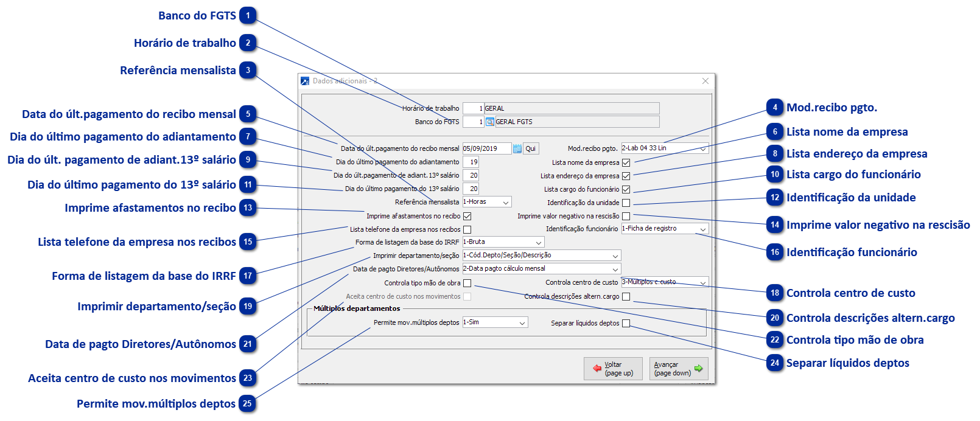This screenshot has width=980, height=421.
Task: Click the Qui weekday button
Action: tap(531, 148)
